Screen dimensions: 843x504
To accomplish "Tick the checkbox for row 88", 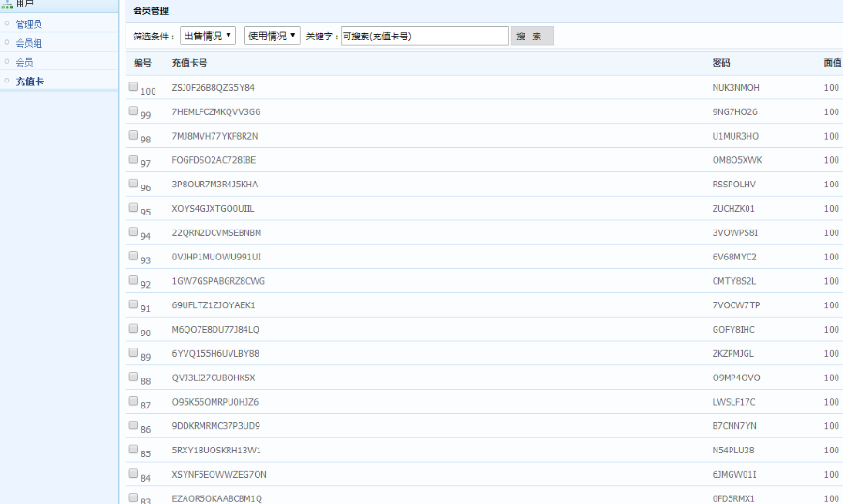I will click(x=133, y=377).
